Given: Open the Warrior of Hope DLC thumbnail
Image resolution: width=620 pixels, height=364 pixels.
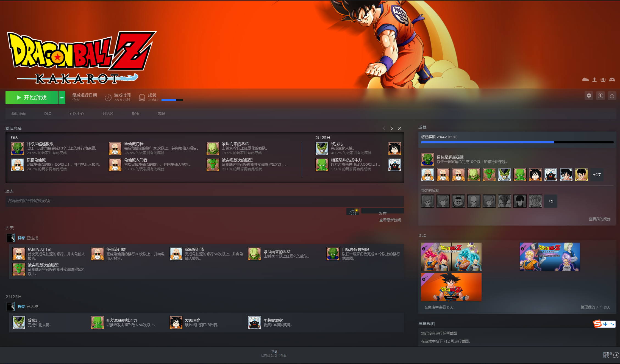Looking at the screenshot, I should coord(550,257).
